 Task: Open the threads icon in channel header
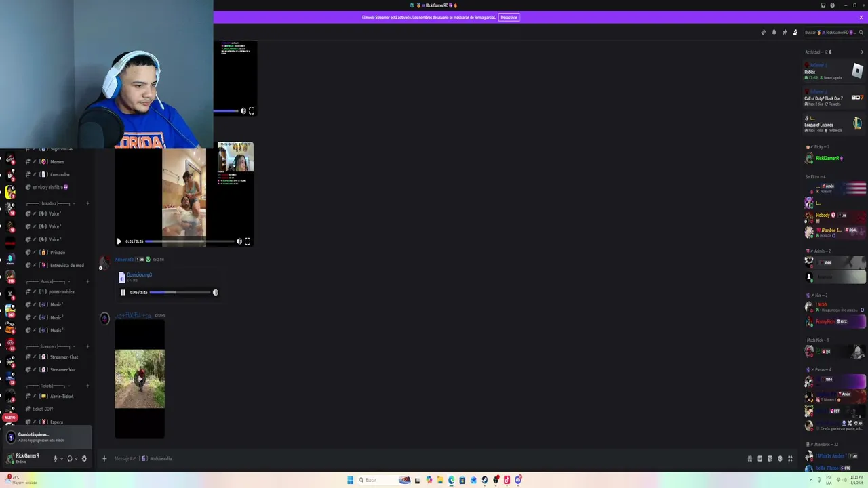[x=763, y=32]
